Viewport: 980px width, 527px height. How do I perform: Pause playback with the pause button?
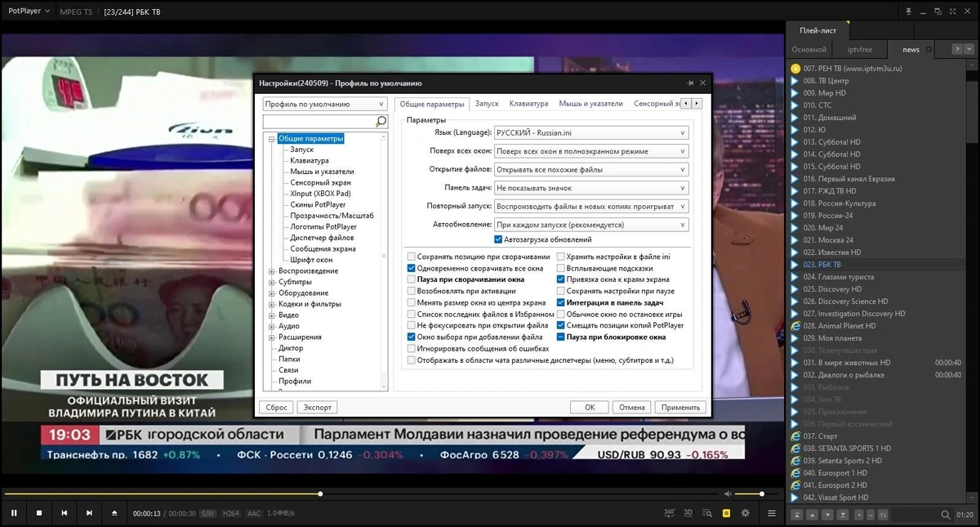click(x=14, y=512)
